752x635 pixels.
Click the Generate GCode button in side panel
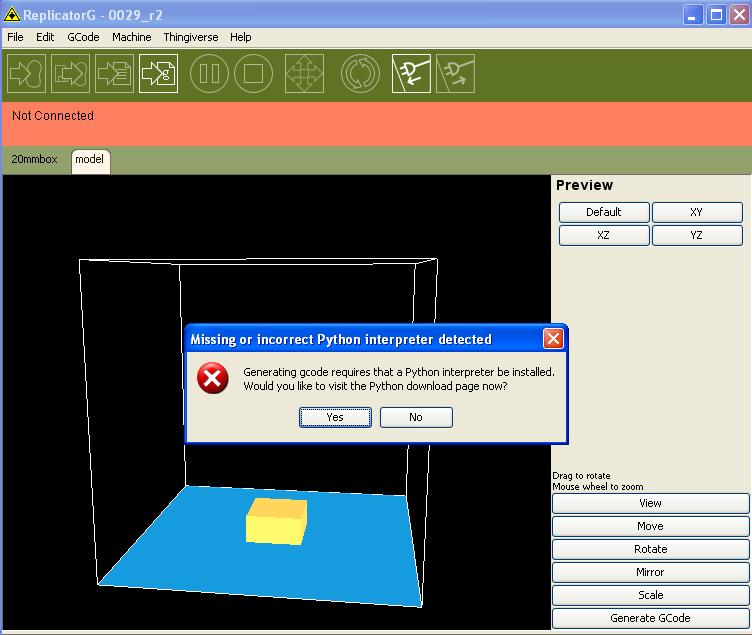tap(650, 618)
